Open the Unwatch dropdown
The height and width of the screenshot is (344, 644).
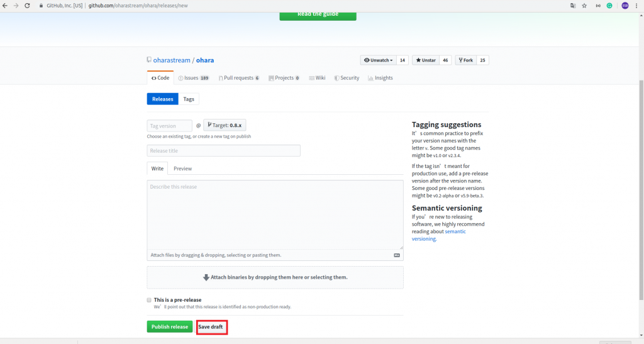(x=378, y=60)
